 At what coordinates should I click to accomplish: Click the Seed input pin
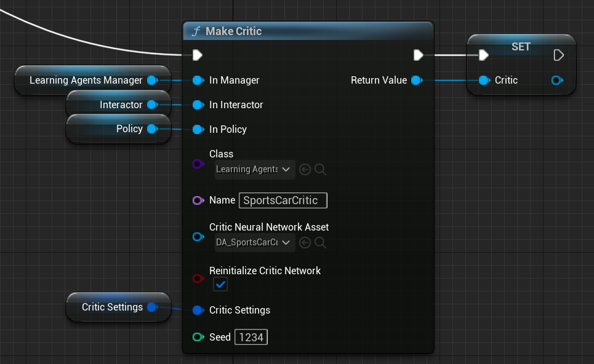tap(198, 337)
